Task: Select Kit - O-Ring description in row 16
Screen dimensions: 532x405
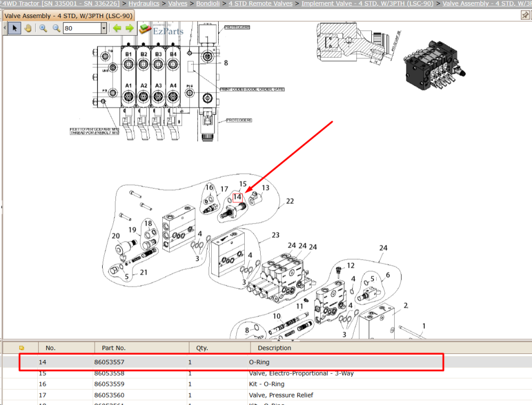Action: tap(267, 384)
